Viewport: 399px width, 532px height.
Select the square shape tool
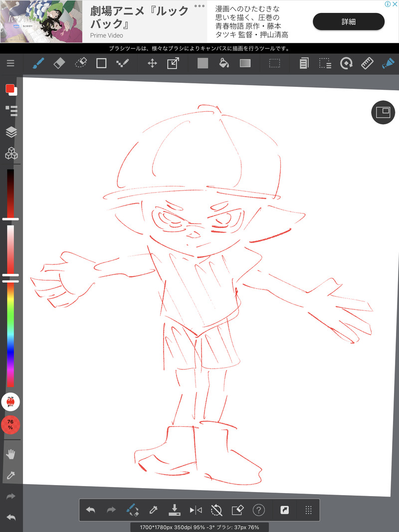pos(101,63)
